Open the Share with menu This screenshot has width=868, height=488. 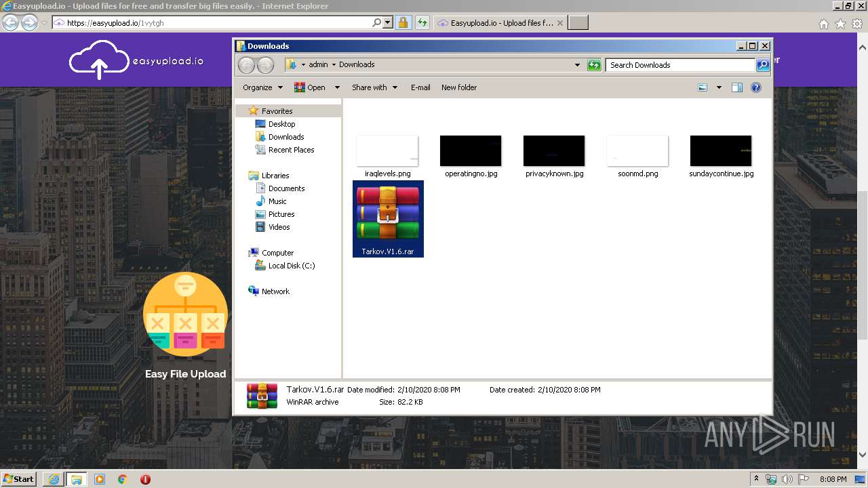[x=374, y=87]
